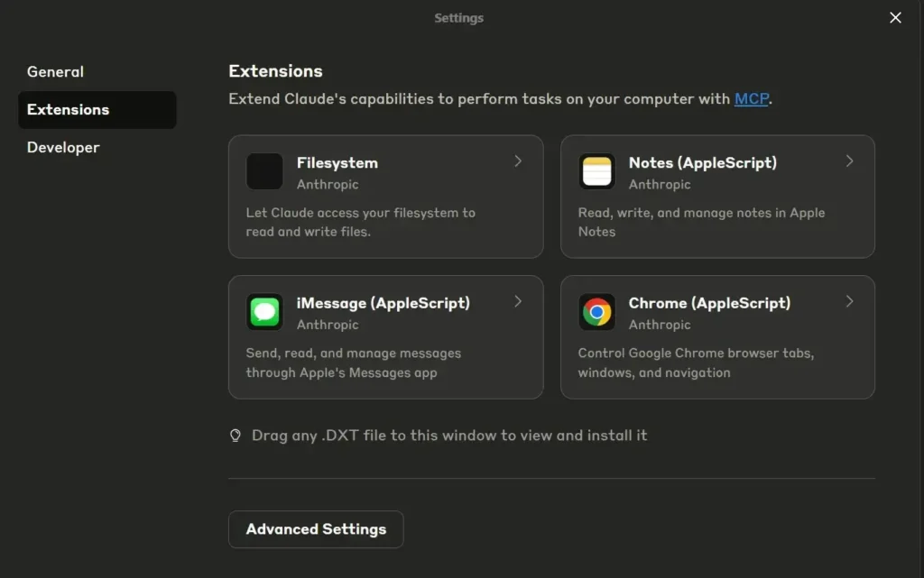Click the lightbulb tip icon
The width and height of the screenshot is (924, 578).
click(236, 436)
